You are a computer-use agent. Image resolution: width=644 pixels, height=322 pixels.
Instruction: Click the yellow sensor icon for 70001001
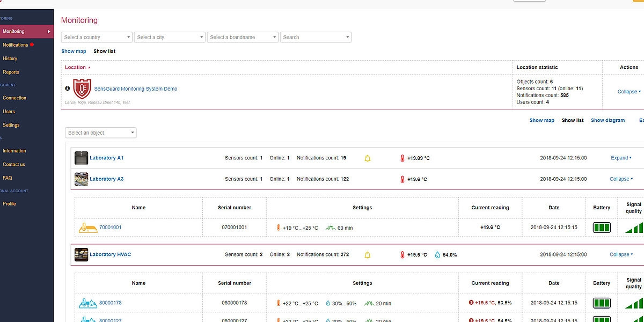[87, 228]
